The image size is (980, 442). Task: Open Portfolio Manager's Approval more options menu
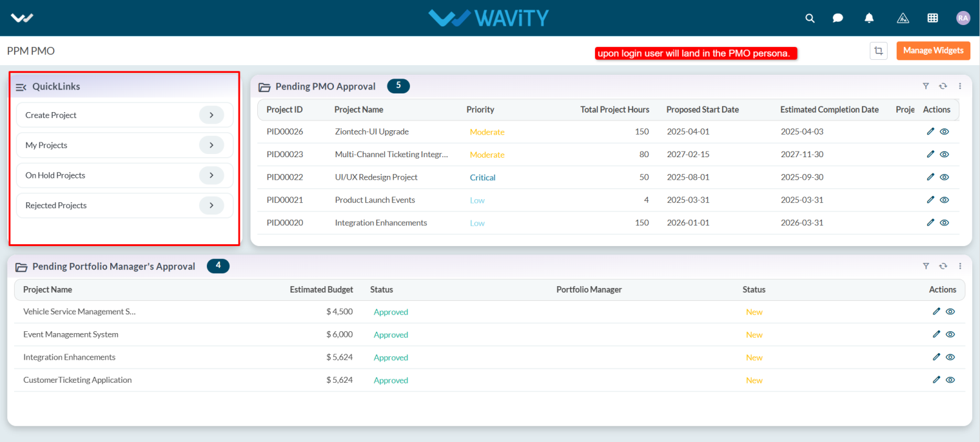(960, 265)
